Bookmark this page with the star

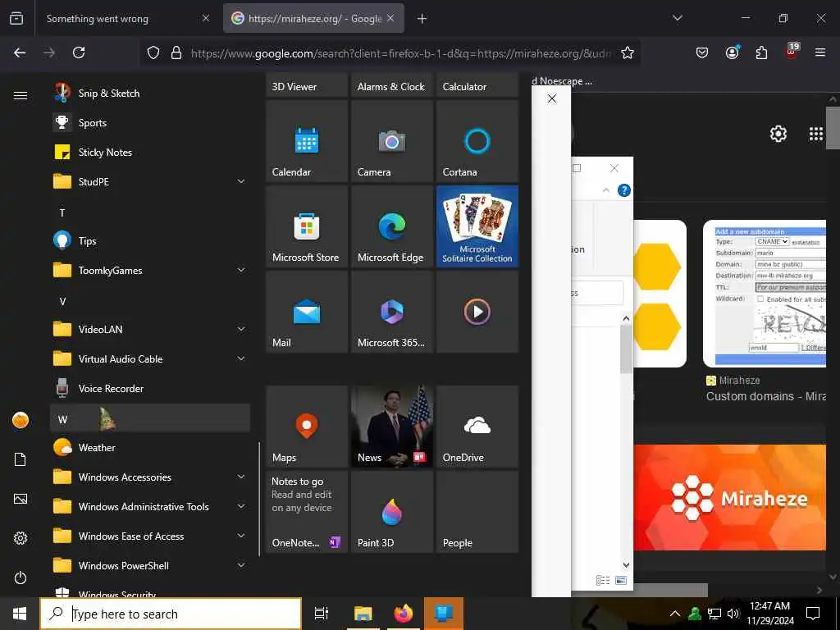click(x=628, y=52)
